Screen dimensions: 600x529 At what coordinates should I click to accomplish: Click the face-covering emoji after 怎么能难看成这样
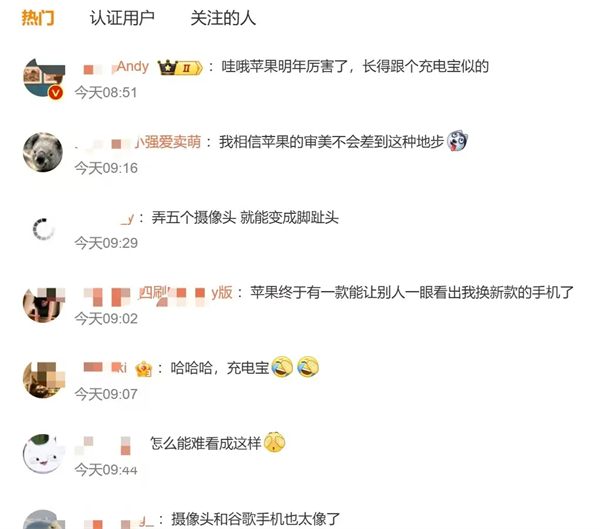(x=274, y=442)
